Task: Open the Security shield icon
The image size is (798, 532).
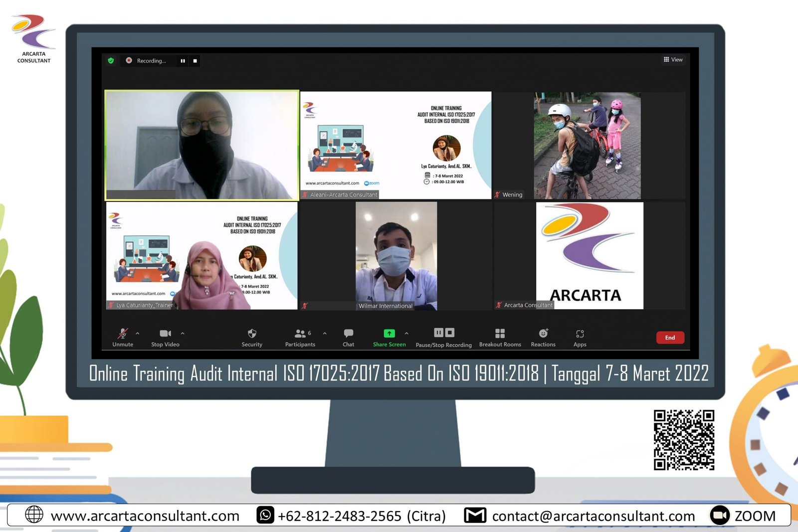Action: coord(252,334)
